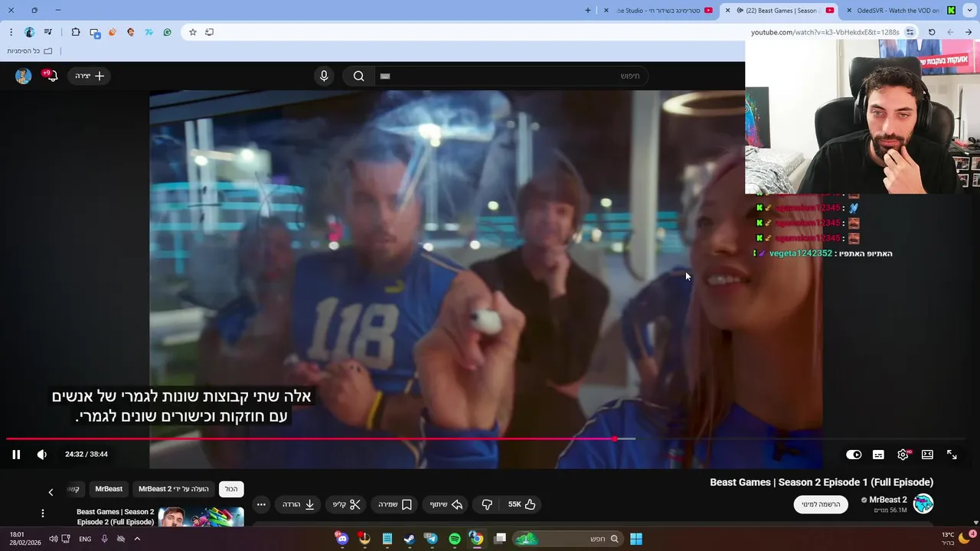Open the יצירה create button
Screen dimensions: 980x551
coord(90,76)
